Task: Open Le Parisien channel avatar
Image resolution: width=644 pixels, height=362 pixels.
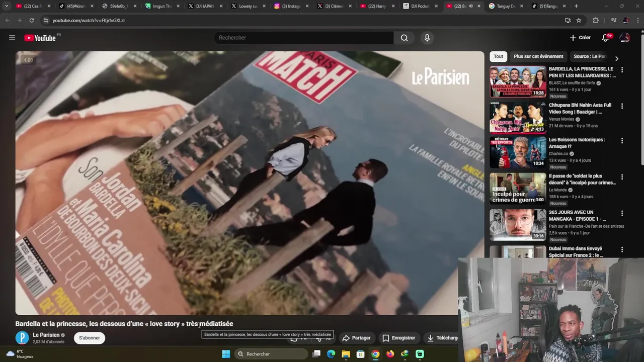Action: click(x=22, y=338)
